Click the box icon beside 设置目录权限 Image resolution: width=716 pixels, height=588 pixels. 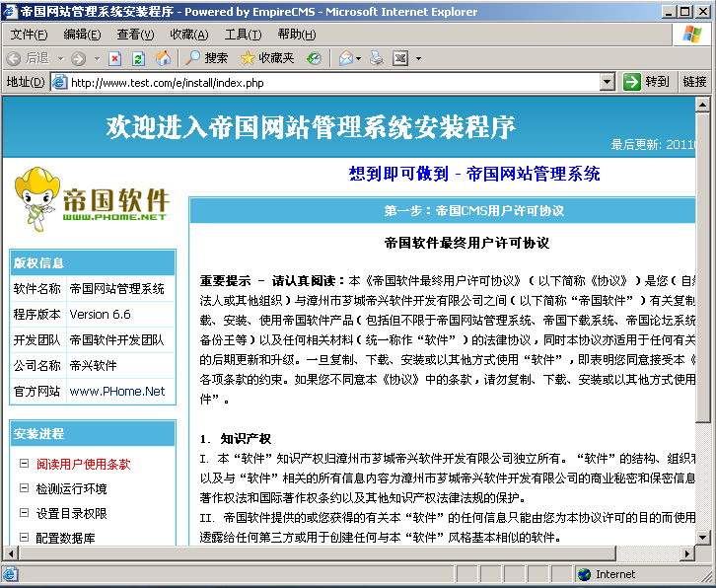coord(25,513)
